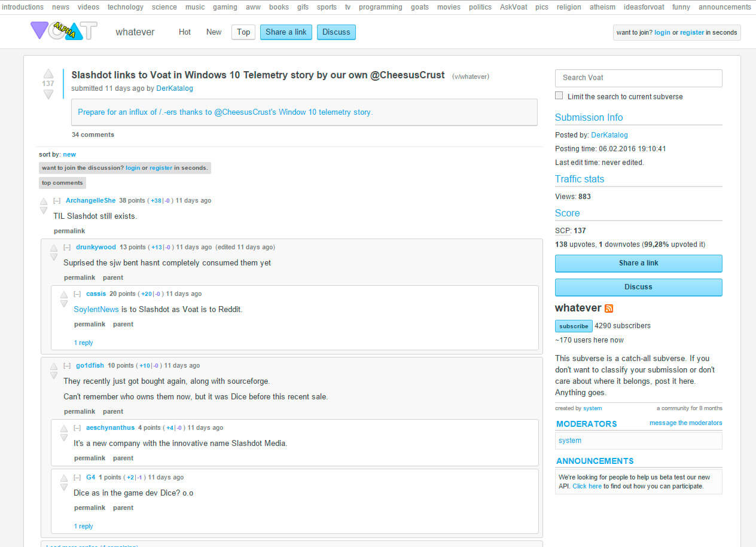This screenshot has width=756, height=547.
Task: Click the Voat alpha logo
Action: (63, 31)
